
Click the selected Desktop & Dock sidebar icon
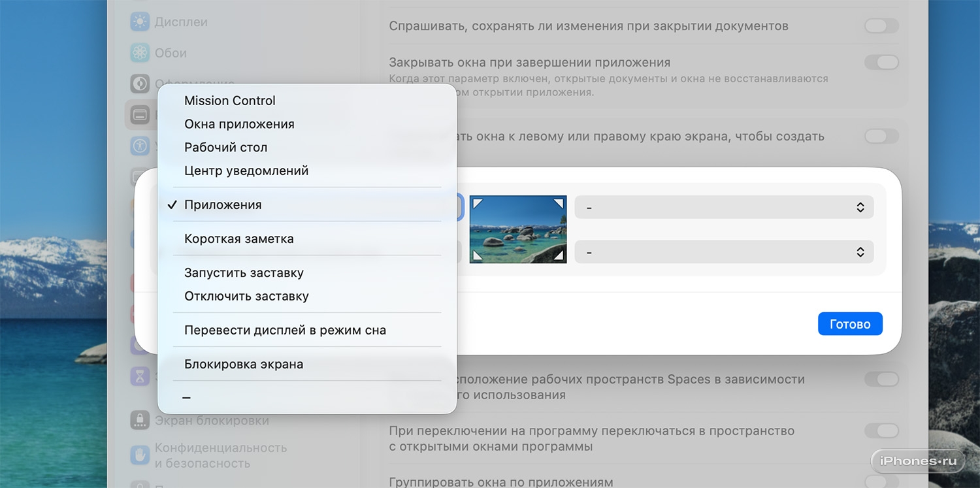pyautogui.click(x=140, y=116)
